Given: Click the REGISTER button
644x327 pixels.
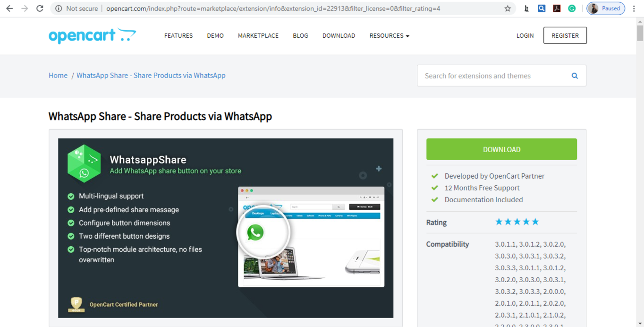Looking at the screenshot, I should coord(565,35).
